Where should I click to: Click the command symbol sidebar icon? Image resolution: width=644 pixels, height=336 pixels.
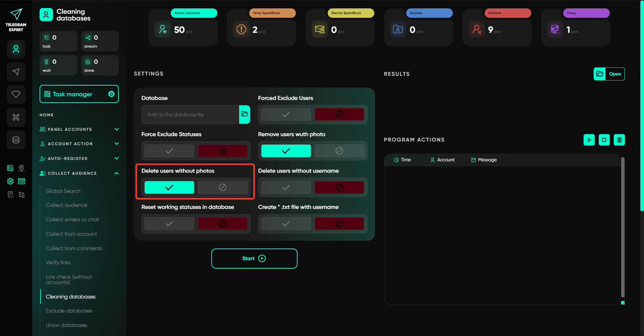(x=16, y=117)
